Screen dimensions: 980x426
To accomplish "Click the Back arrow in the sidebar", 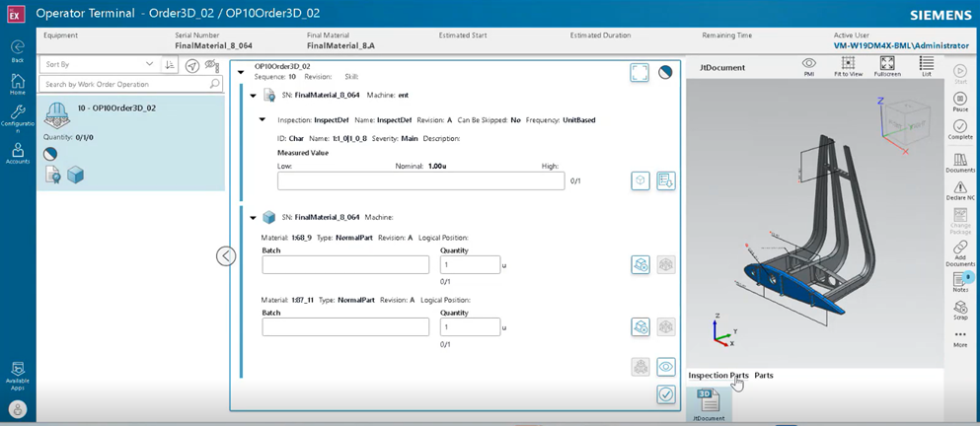I will coord(17,47).
